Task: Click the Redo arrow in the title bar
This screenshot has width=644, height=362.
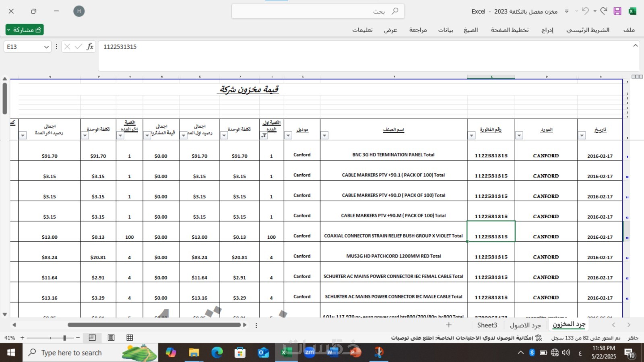Action: coord(604,11)
